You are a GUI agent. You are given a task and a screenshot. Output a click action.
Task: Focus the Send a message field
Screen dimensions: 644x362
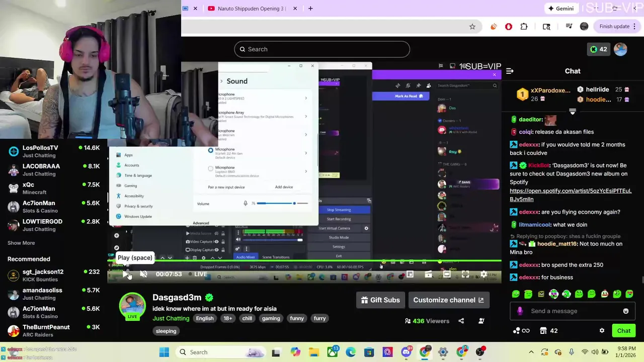[x=573, y=311]
